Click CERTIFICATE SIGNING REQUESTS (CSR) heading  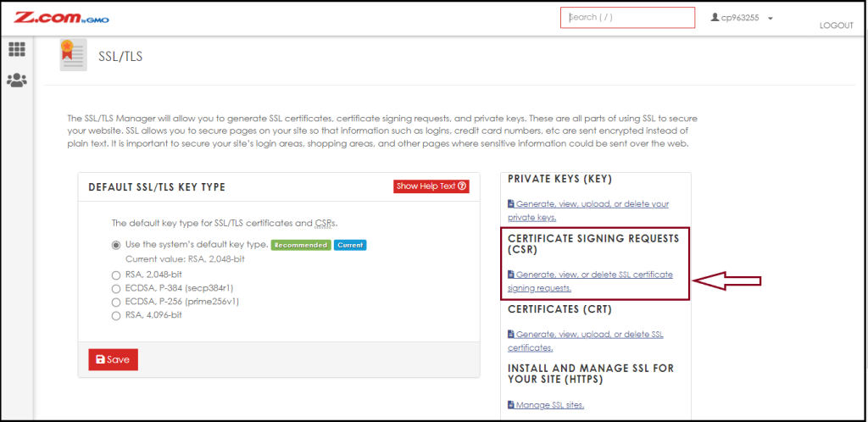tap(593, 244)
